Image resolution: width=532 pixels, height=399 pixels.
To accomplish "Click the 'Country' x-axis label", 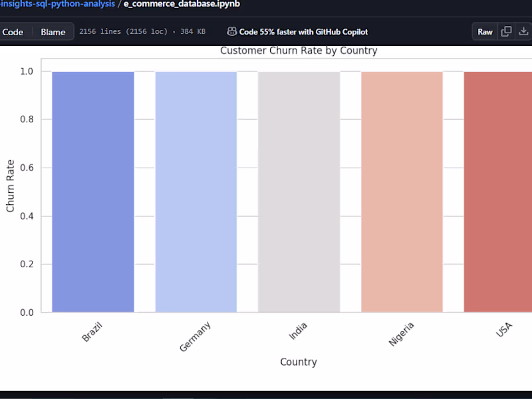I will pos(299,362).
